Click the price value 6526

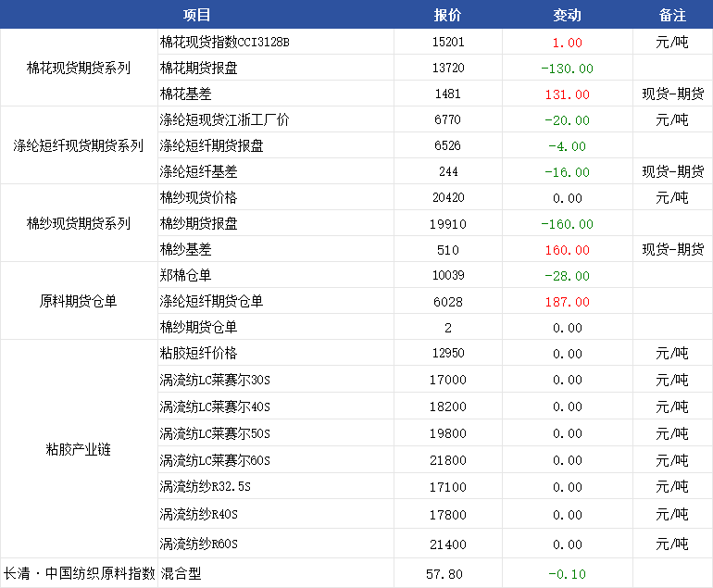coord(448,146)
